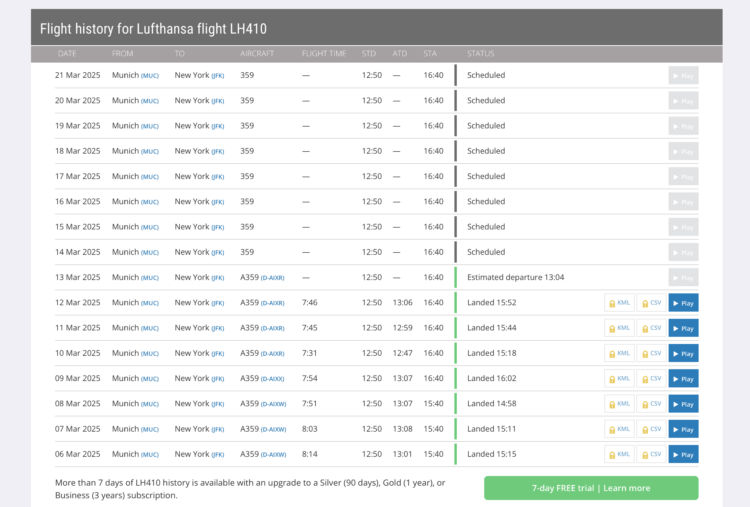750x507 pixels.
Task: Download CSV for 11 Mar 2025 flight
Action: coord(651,328)
